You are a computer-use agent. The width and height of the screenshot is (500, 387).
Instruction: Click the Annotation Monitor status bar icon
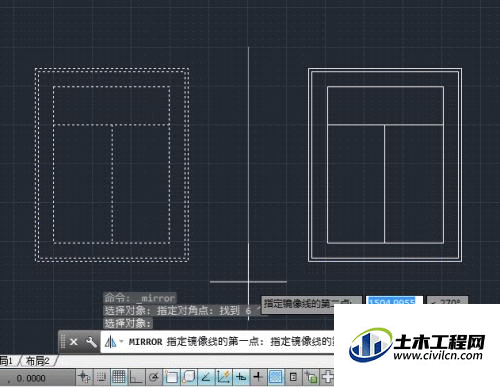coord(327,377)
